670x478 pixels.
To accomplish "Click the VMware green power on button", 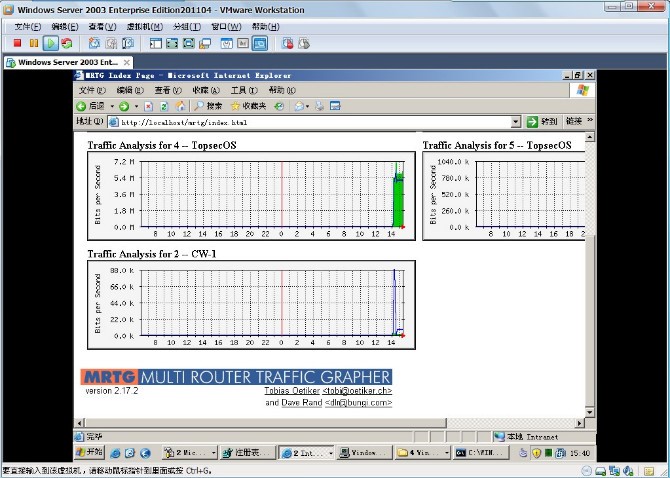I will [x=50, y=44].
